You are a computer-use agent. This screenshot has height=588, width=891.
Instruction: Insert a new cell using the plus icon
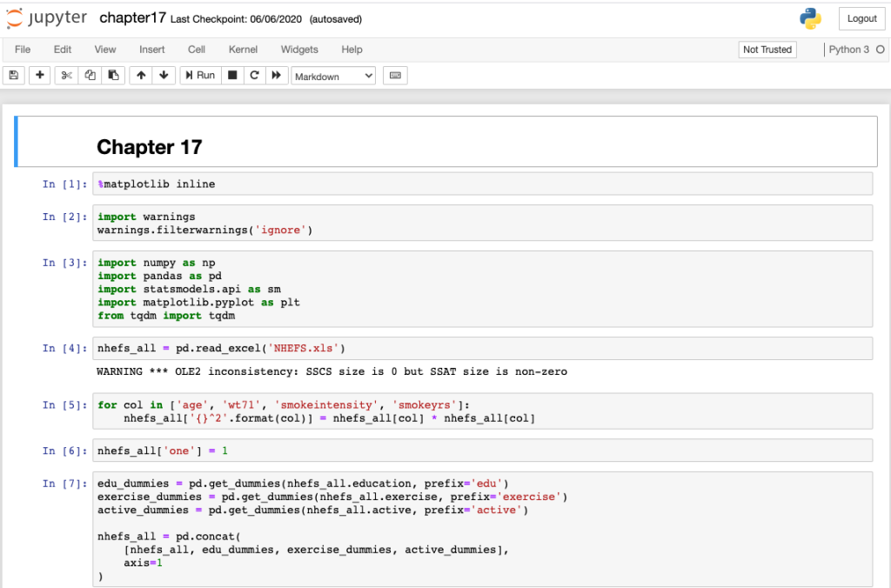point(39,76)
